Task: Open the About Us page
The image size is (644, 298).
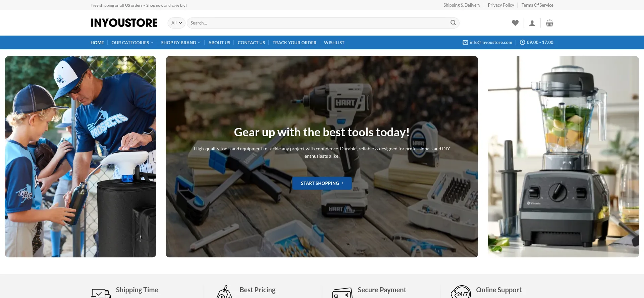Action: pyautogui.click(x=219, y=43)
